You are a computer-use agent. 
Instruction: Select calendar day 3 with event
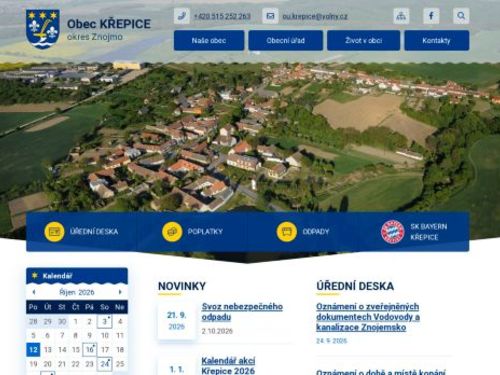105,321
